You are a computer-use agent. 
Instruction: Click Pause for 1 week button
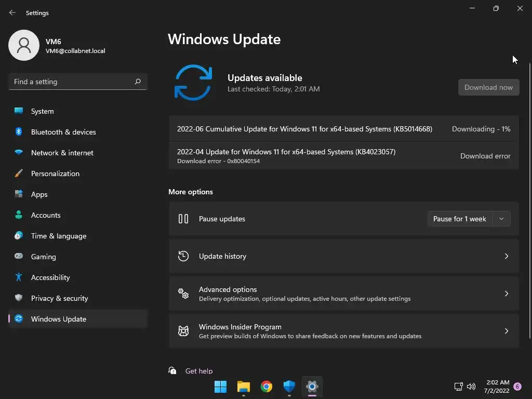(460, 219)
